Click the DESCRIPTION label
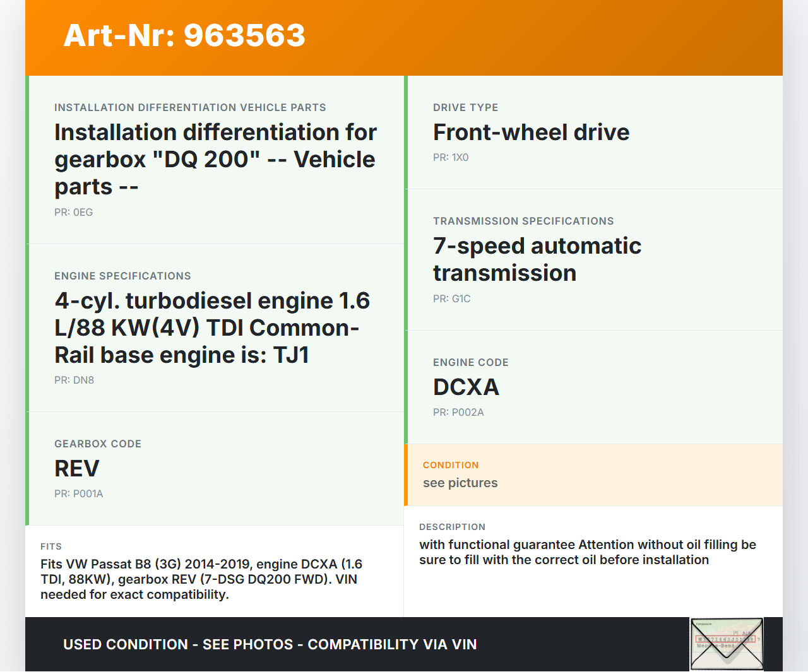 coord(453,527)
